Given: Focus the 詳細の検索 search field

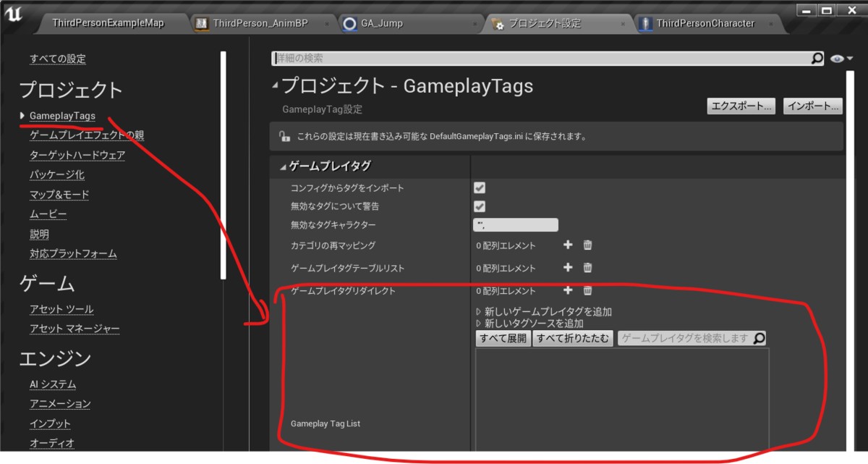Looking at the screenshot, I should tap(548, 59).
